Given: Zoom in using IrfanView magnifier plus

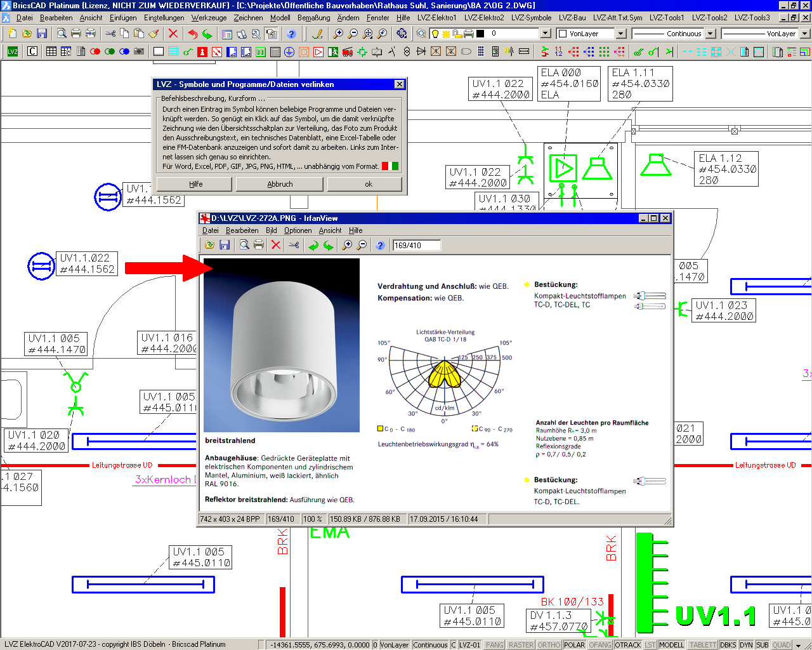Looking at the screenshot, I should pyautogui.click(x=347, y=245).
